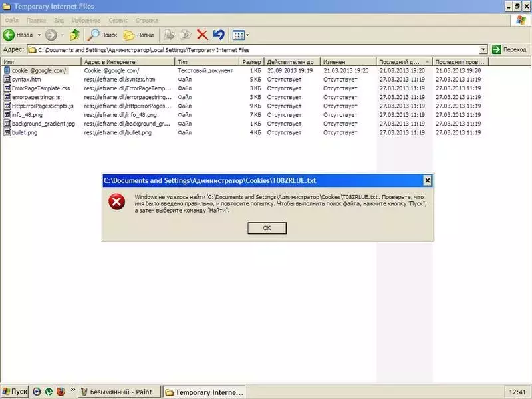The image size is (532, 399).
Task: Expand the quick launch chevron
Action: pos(72,390)
